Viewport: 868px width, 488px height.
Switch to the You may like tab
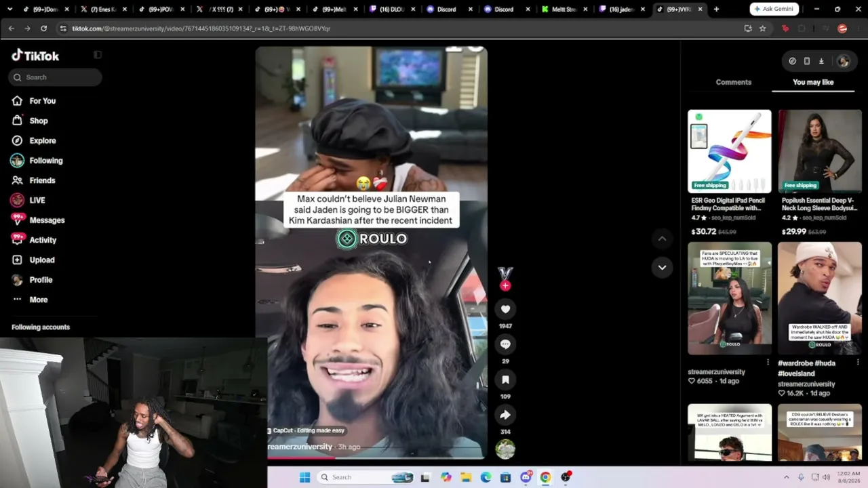click(813, 82)
